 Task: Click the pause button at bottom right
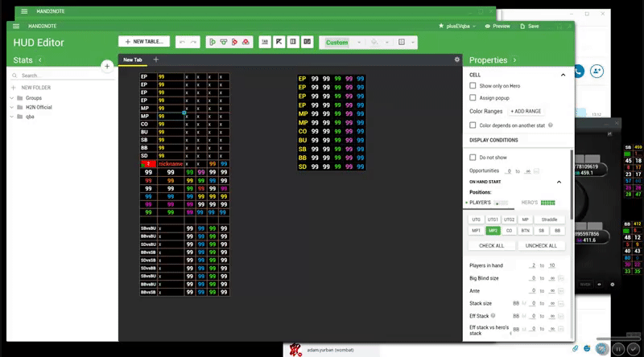pyautogui.click(x=618, y=349)
